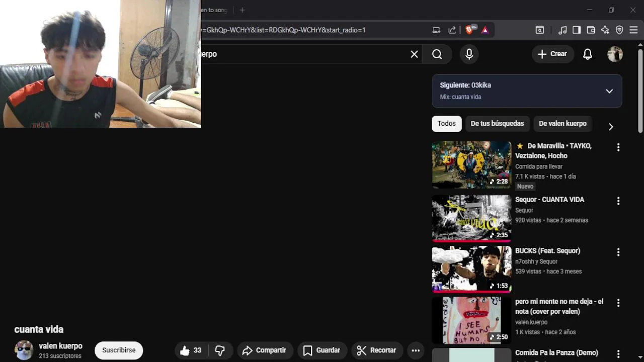This screenshot has width=644, height=362.
Task: Like the video with thumbs up
Action: click(191, 350)
